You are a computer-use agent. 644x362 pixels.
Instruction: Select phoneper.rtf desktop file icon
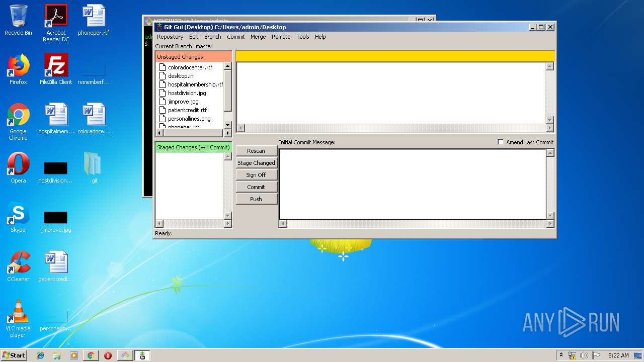point(94,20)
